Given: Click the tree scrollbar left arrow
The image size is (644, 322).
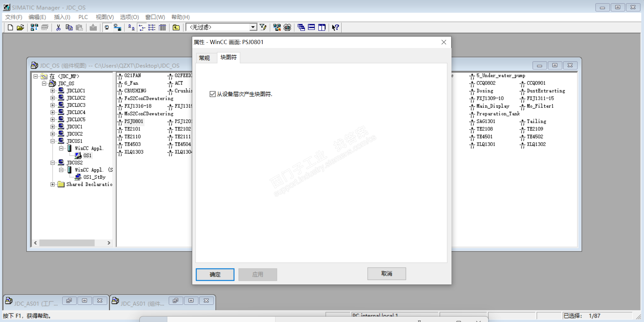Looking at the screenshot, I should click(x=36, y=243).
